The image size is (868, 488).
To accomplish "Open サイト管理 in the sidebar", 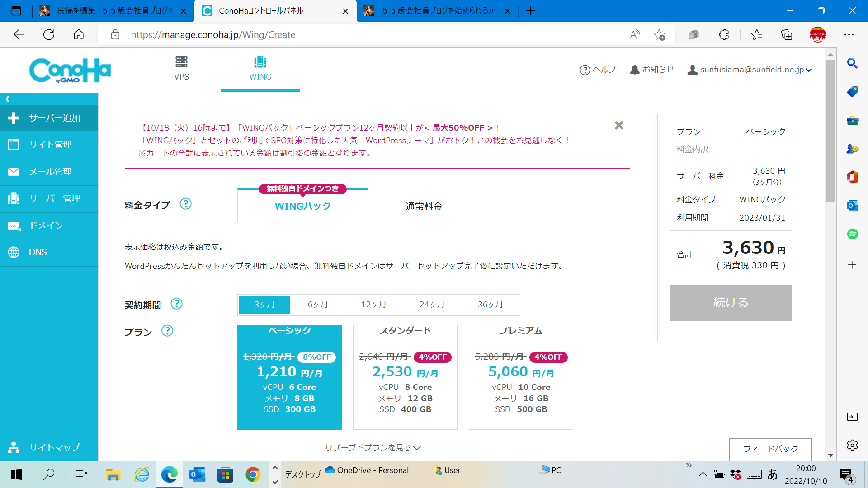I will 49,145.
